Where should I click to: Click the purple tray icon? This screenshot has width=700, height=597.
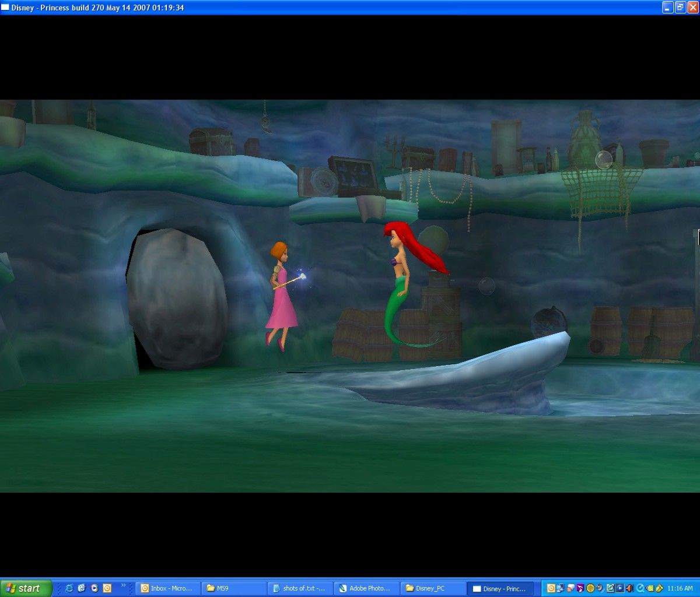pos(581,588)
